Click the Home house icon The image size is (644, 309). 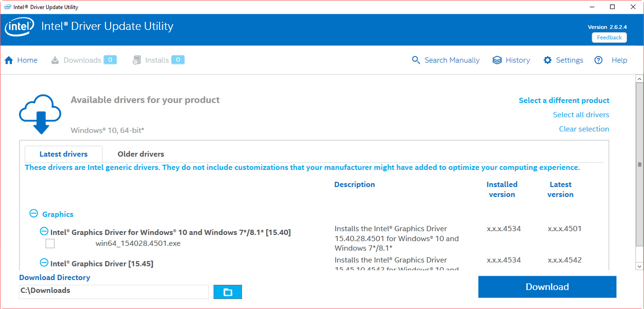tap(9, 60)
